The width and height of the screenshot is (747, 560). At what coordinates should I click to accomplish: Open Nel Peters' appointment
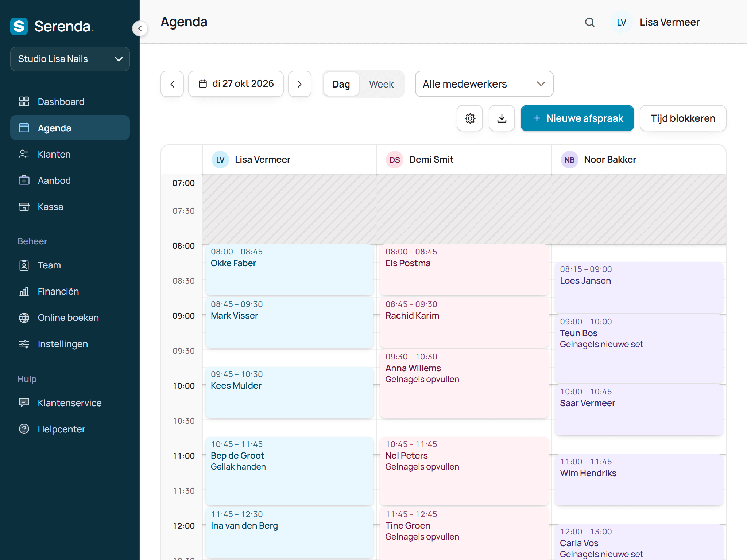pos(464,471)
